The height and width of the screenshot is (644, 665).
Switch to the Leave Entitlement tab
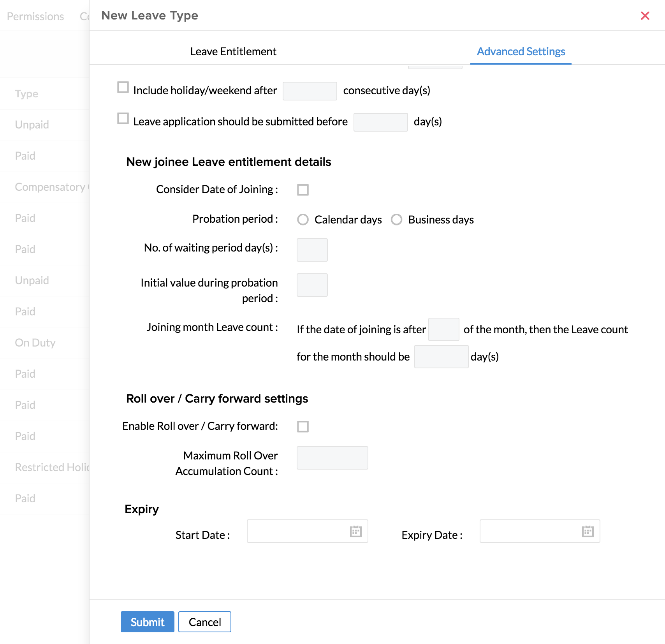(x=233, y=51)
